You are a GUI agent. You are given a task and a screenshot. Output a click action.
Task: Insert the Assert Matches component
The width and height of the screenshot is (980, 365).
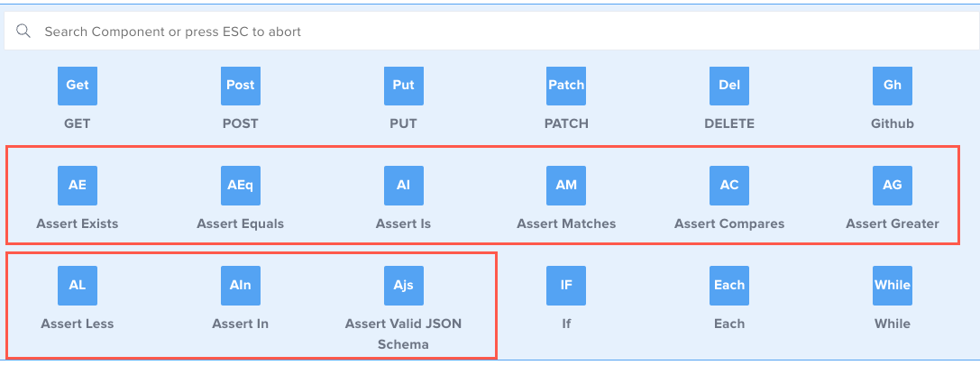566,186
